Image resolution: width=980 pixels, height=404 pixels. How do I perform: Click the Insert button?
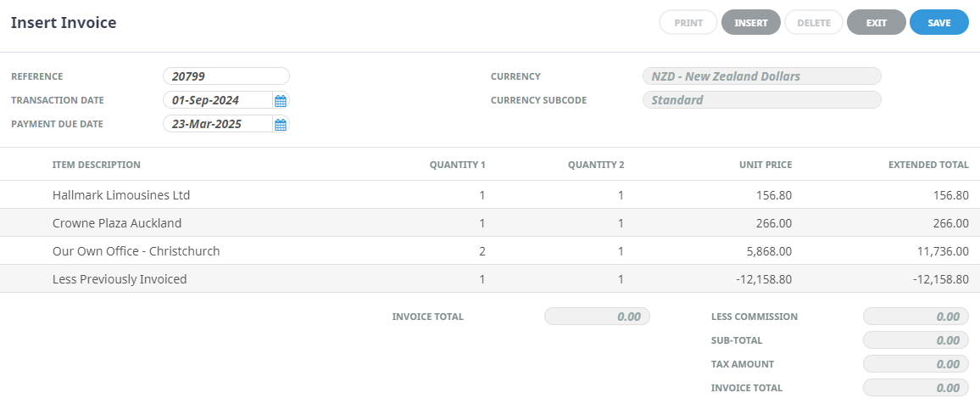tap(750, 23)
